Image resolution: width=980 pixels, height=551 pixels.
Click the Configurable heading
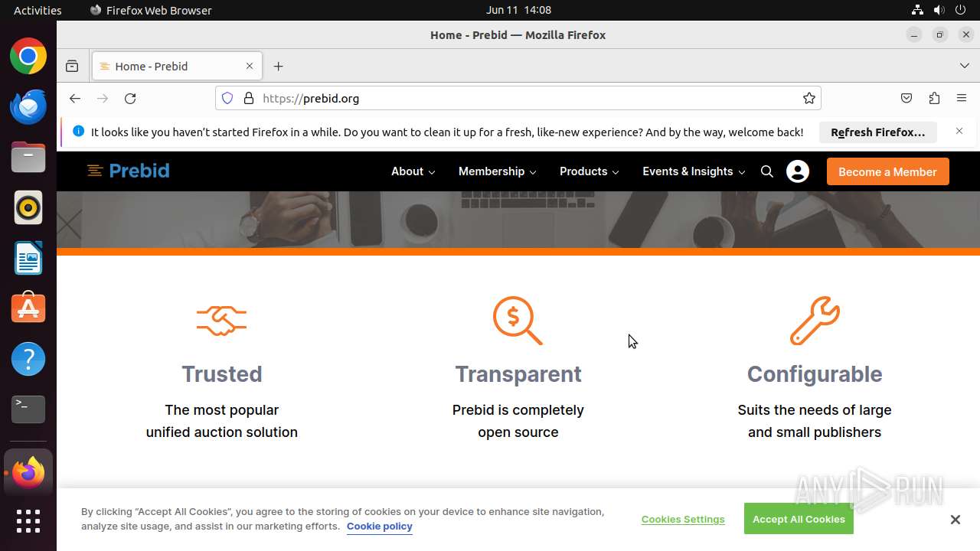click(x=815, y=374)
